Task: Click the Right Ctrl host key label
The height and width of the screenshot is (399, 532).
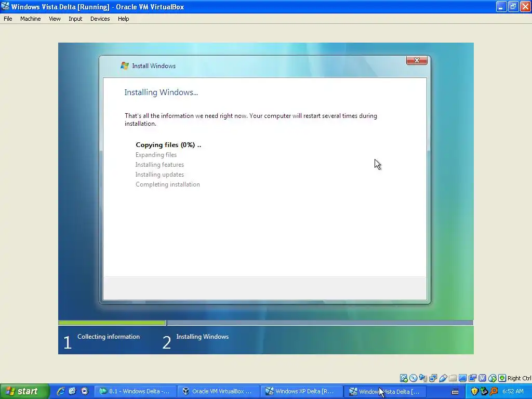Action: coord(520,378)
